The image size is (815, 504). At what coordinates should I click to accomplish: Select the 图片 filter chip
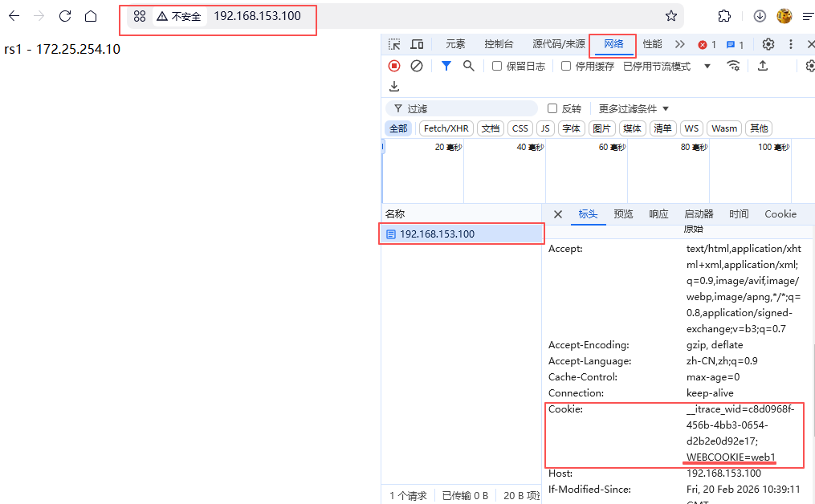[602, 128]
